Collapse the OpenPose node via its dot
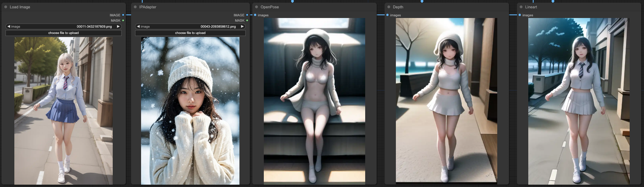Viewport: 644px width, 187px height. pos(256,7)
